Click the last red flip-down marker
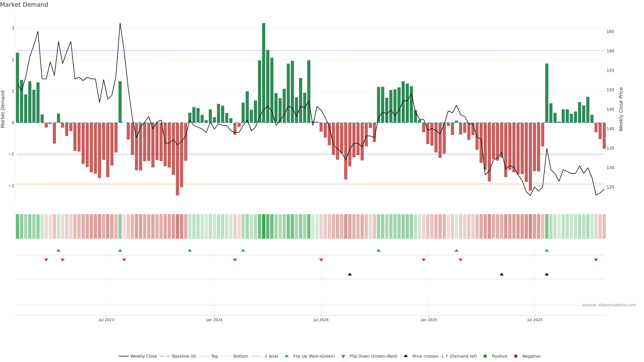Viewport: 644px width, 362px height. point(596,260)
